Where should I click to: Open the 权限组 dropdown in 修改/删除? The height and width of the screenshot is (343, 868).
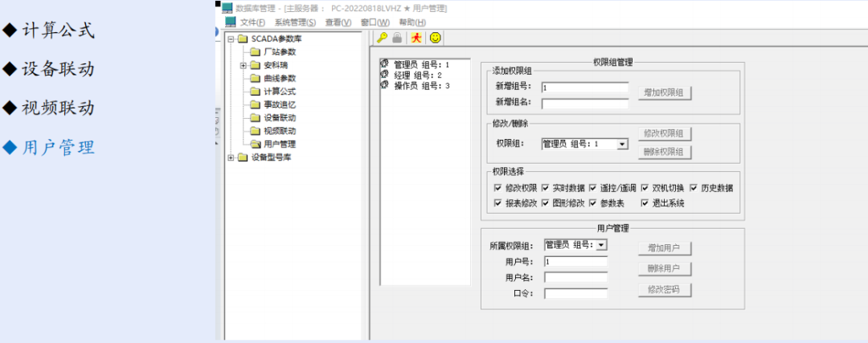622,144
